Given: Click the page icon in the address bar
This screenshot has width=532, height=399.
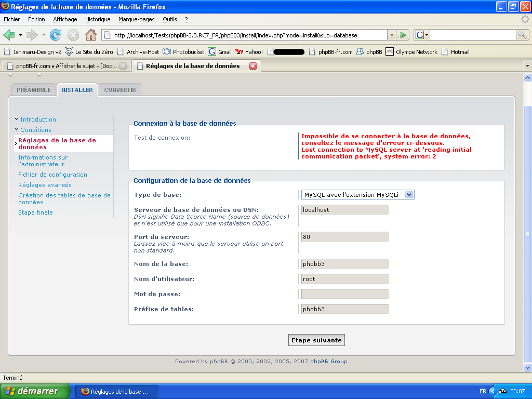Looking at the screenshot, I should (107, 35).
